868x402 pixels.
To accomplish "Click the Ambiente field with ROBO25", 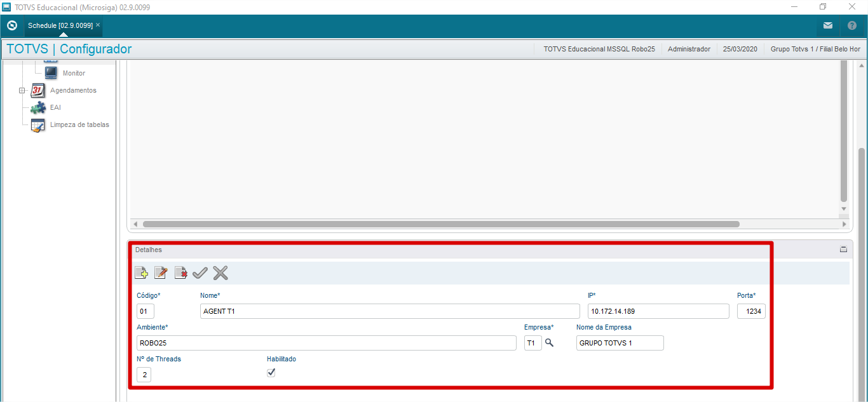I will pyautogui.click(x=327, y=343).
